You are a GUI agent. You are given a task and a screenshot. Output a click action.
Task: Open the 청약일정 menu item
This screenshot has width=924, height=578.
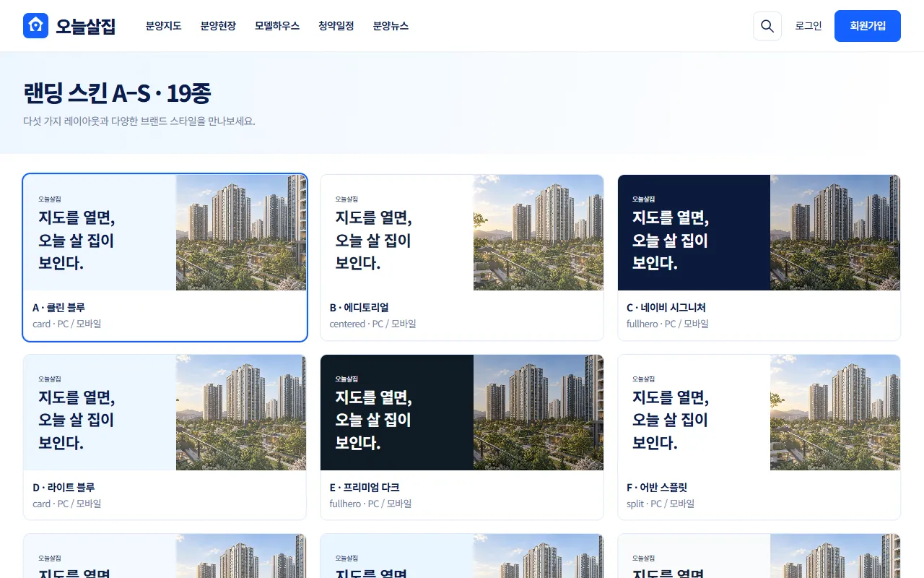click(x=336, y=26)
